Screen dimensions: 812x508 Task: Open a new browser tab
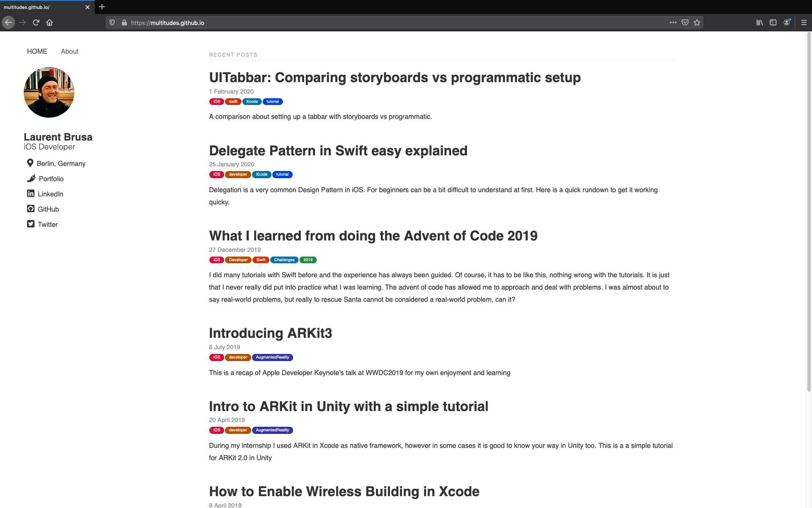click(x=102, y=7)
